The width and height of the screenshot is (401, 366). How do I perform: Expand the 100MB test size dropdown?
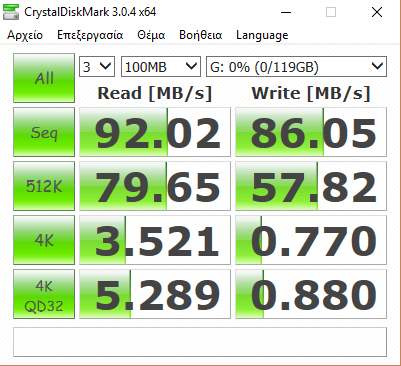coord(161,67)
